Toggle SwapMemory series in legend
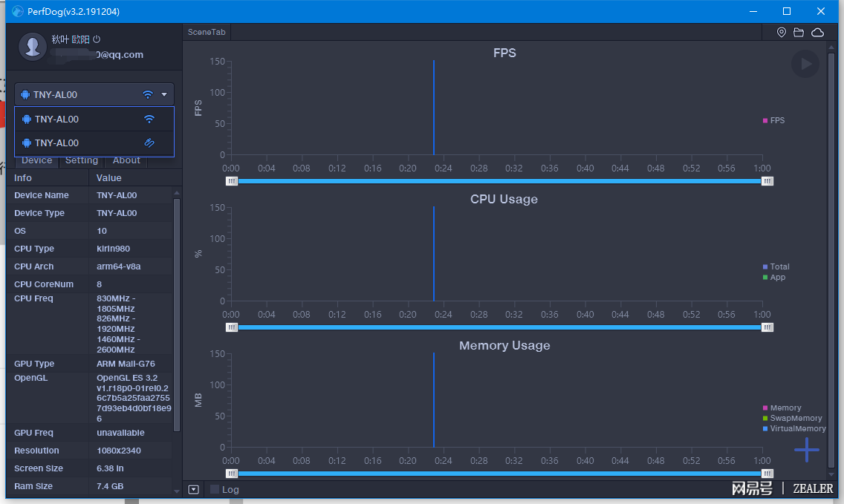Image resolution: width=844 pixels, height=504 pixels. 792,419
